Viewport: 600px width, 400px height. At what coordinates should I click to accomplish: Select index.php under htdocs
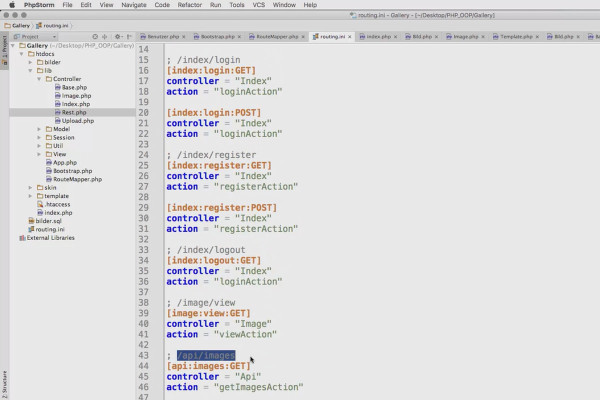(58, 212)
